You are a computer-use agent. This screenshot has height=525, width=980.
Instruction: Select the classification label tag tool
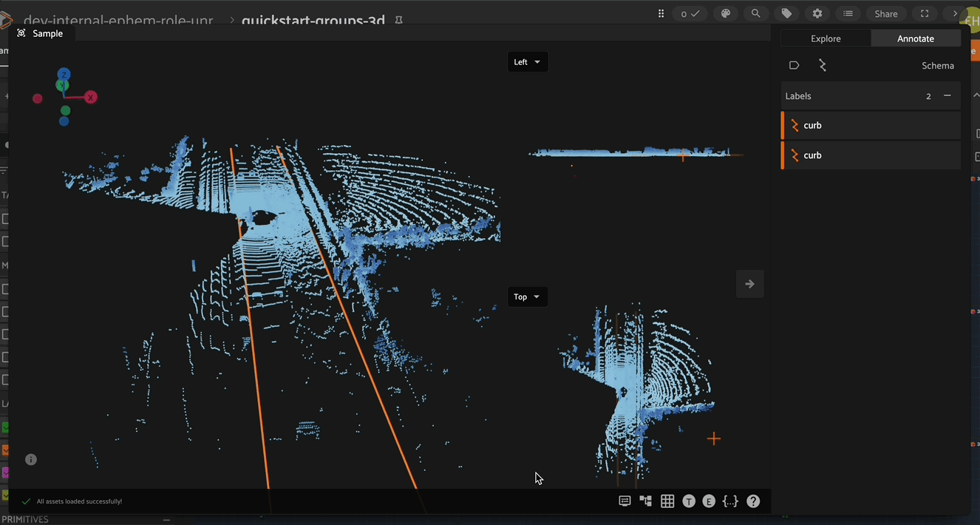coord(794,66)
